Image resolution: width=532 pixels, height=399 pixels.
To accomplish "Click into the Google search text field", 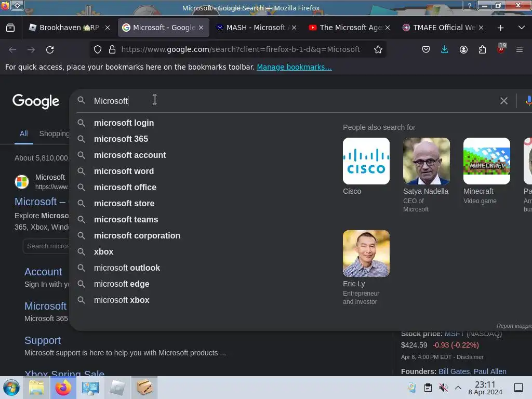I will point(292,101).
